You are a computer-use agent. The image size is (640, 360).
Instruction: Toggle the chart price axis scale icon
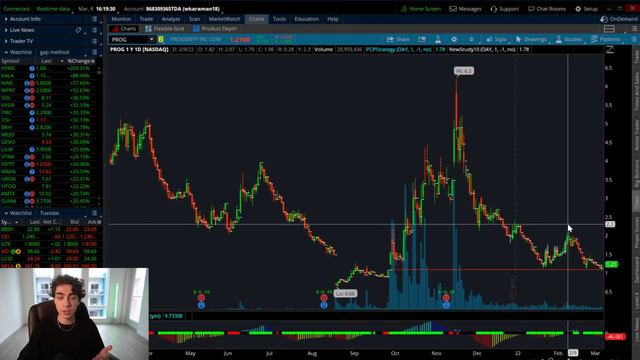pyautogui.click(x=610, y=50)
